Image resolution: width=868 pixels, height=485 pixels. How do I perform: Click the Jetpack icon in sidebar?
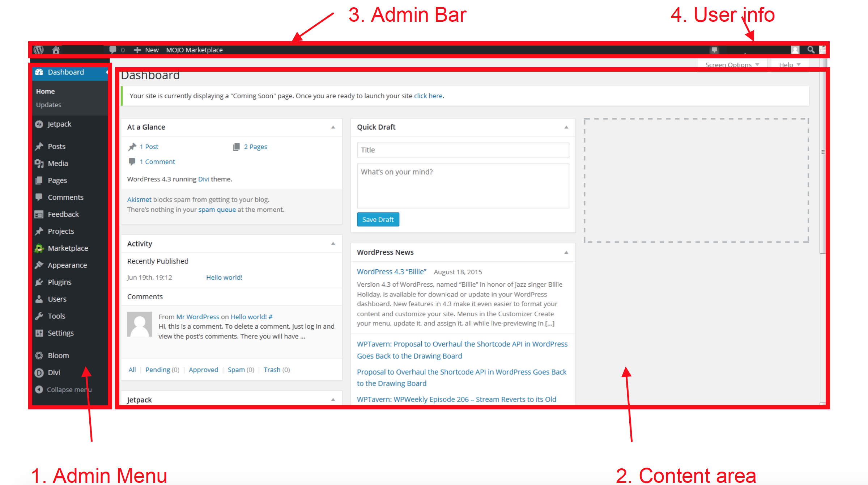click(x=39, y=124)
